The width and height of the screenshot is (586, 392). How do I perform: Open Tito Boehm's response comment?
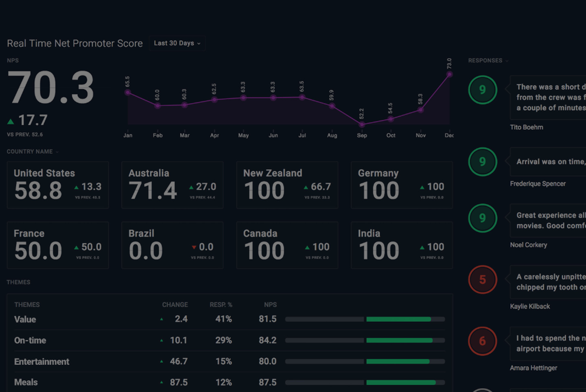548,97
